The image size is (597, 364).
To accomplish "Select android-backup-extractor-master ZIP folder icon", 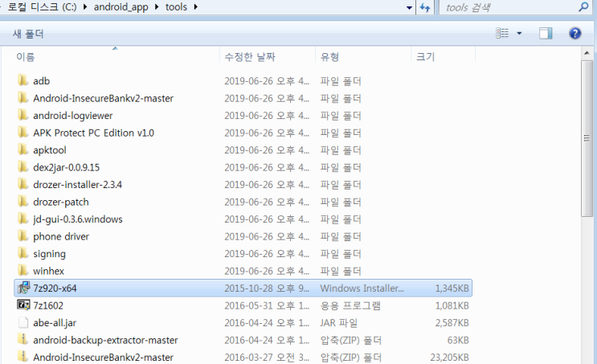I will pos(22,339).
